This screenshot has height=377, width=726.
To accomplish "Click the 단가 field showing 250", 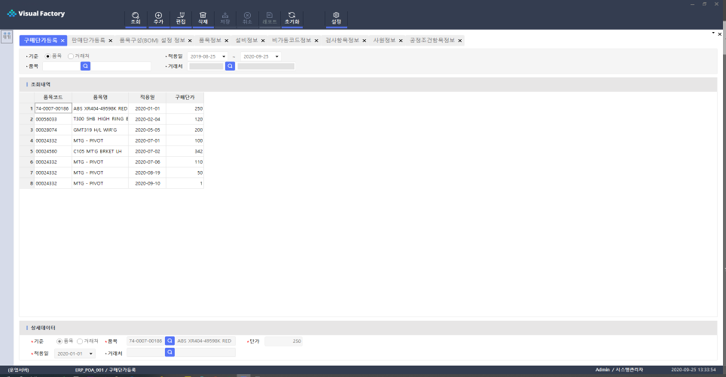I will (283, 341).
